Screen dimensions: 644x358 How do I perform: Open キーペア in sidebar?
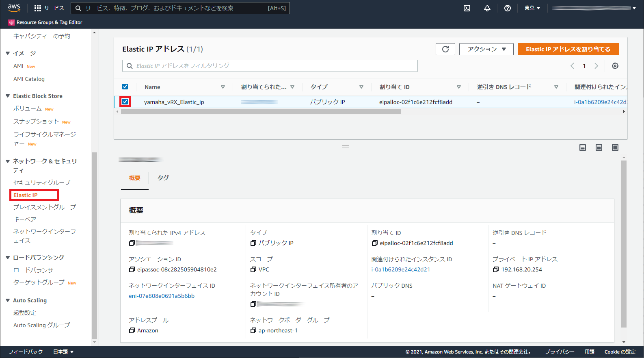25,219
